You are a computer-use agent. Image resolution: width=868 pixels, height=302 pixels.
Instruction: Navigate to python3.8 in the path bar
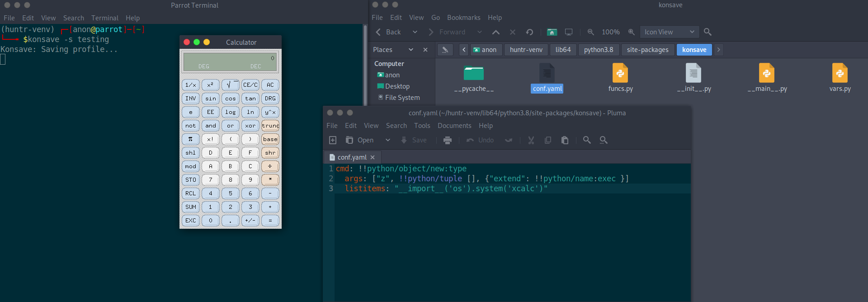(599, 50)
